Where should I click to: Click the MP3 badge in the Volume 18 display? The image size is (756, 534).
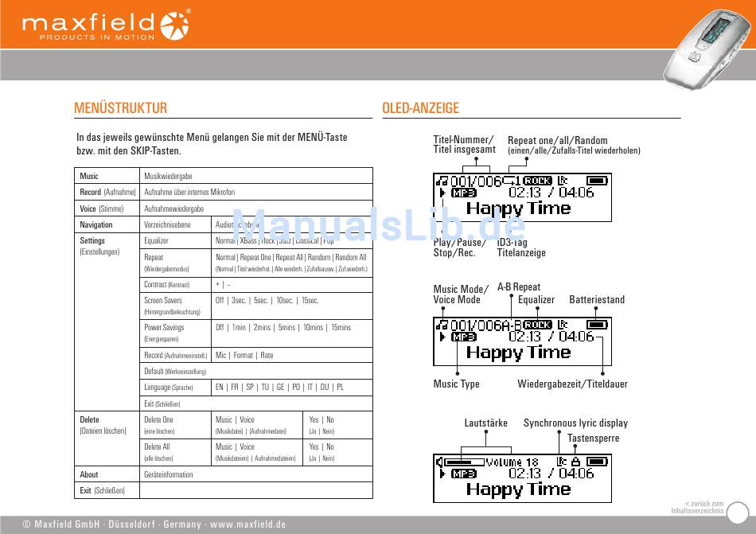coord(463,474)
